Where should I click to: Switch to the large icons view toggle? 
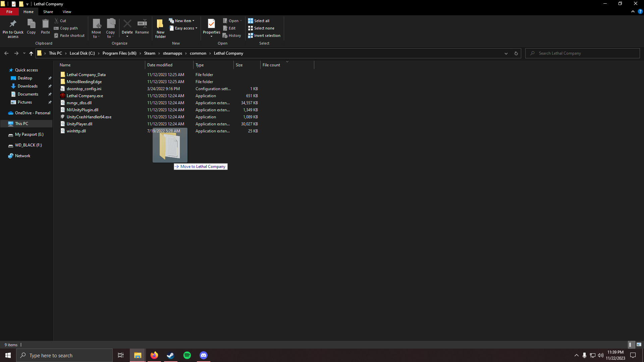(x=639, y=345)
